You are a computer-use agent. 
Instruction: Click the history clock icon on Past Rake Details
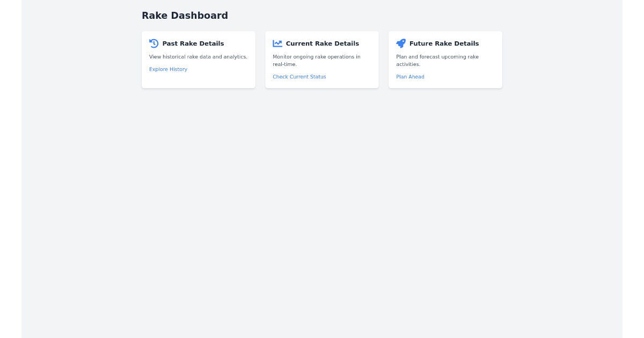coord(153,43)
